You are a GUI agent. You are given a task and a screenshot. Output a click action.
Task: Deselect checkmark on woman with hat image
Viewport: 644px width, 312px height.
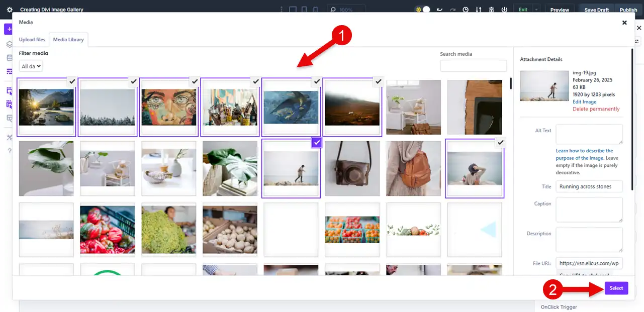500,143
